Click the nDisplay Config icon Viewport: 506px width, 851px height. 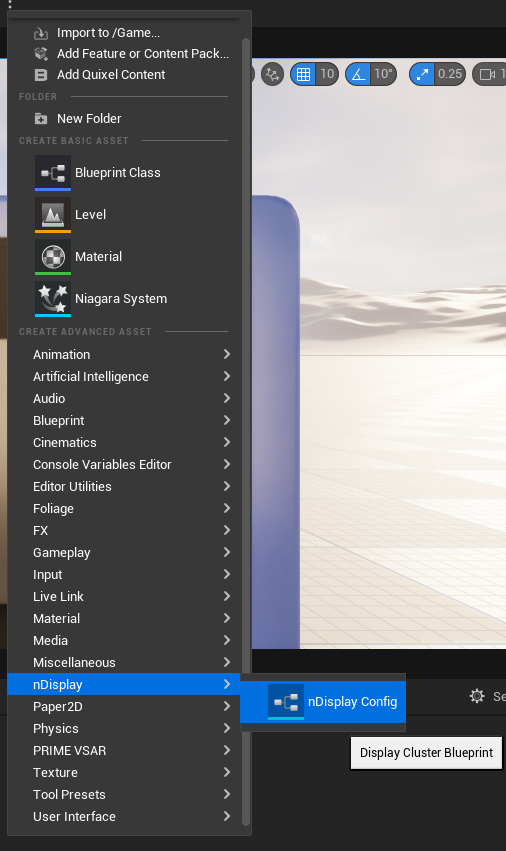point(286,702)
